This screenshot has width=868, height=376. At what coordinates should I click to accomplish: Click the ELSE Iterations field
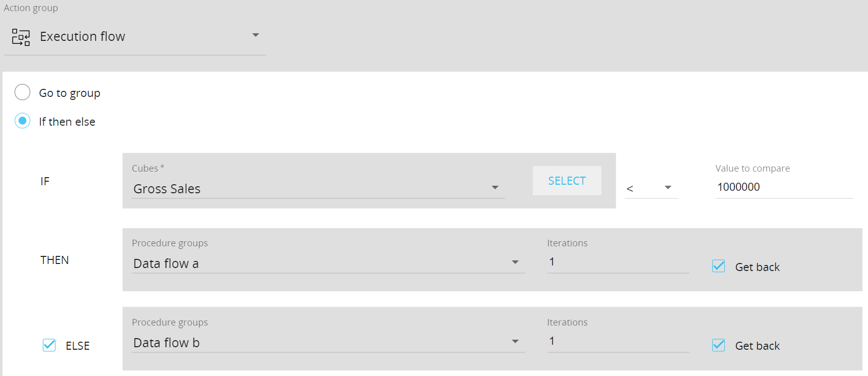point(618,341)
